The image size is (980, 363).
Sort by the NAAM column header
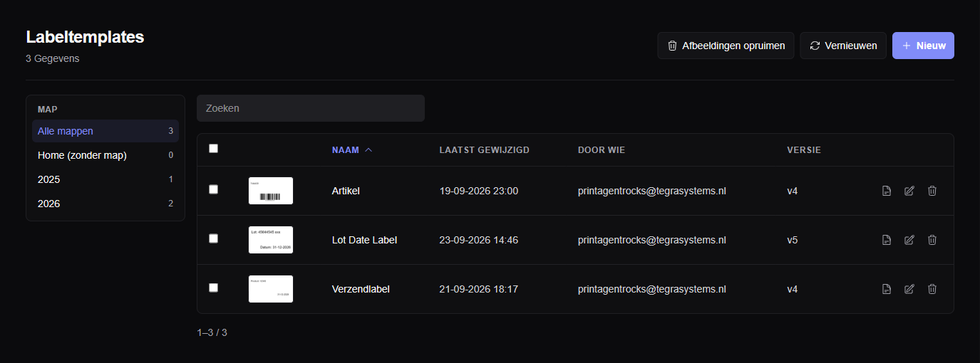point(352,150)
